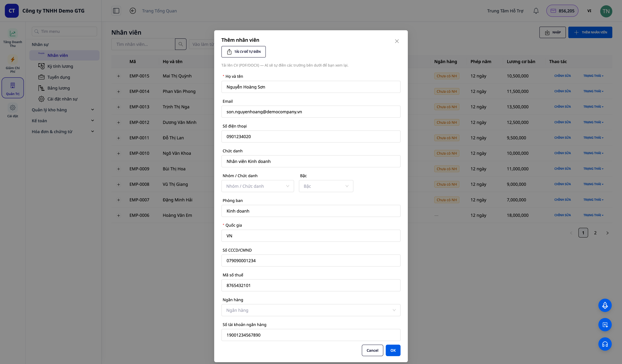Click the back arrow icon
This screenshot has width=622, height=364.
coord(133,11)
